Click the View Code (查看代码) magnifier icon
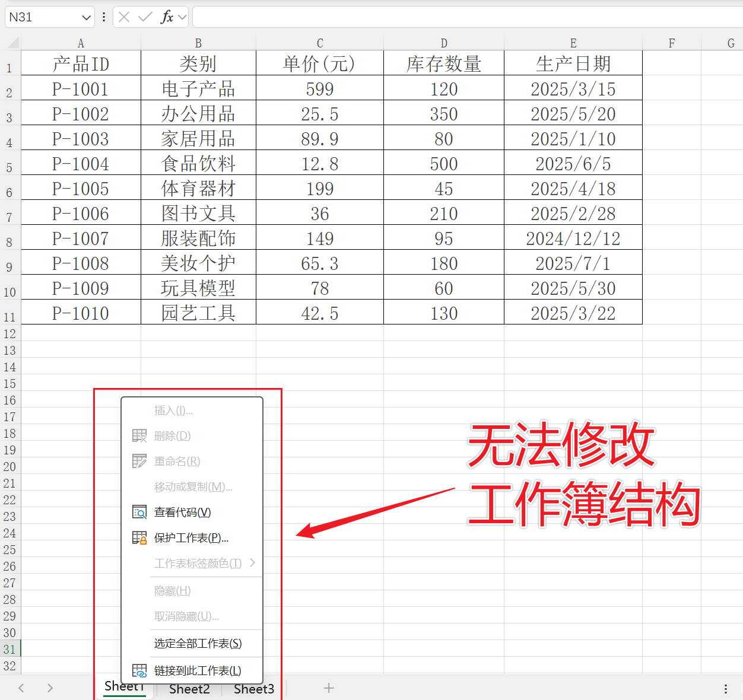Screen dimensions: 743x700 [139, 512]
